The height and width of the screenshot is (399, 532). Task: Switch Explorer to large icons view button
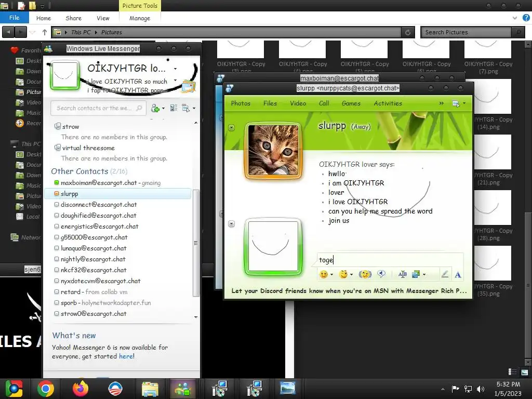[525, 372]
